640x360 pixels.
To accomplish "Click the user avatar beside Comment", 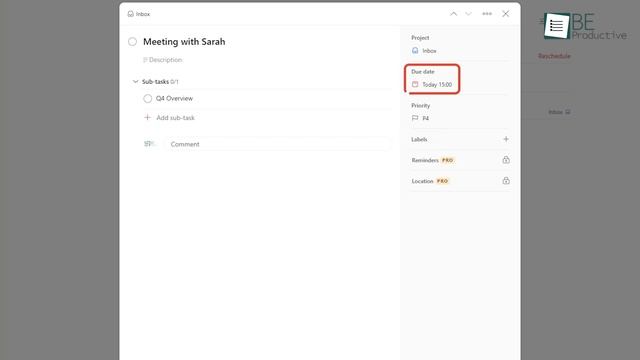I will [149, 144].
